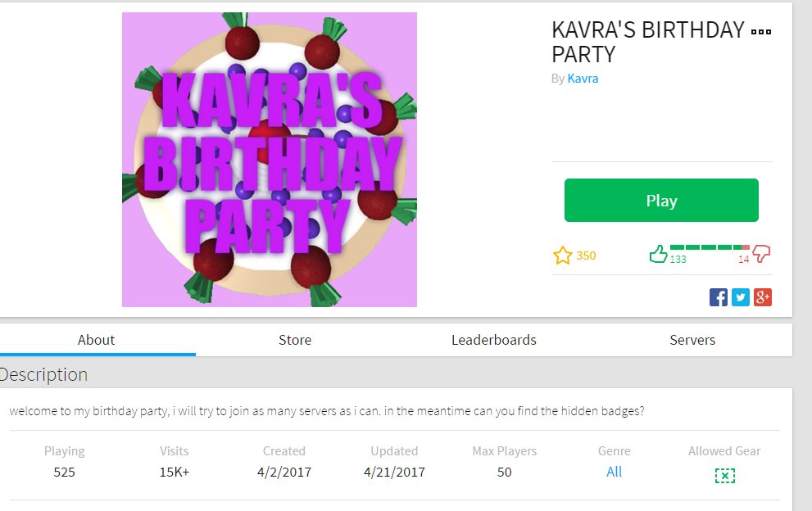Open the Servers tab
Image resolution: width=812 pixels, height=511 pixels.
pyautogui.click(x=692, y=340)
